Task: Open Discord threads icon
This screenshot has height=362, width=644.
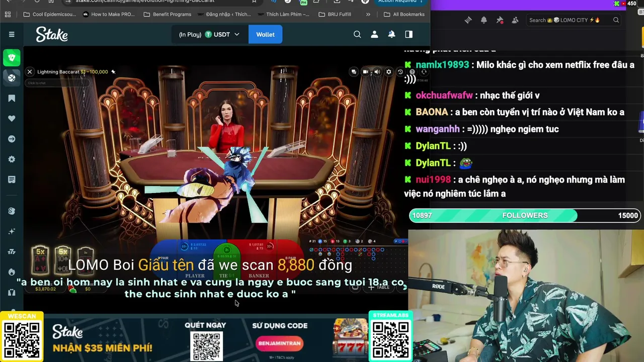Action: [x=468, y=20]
